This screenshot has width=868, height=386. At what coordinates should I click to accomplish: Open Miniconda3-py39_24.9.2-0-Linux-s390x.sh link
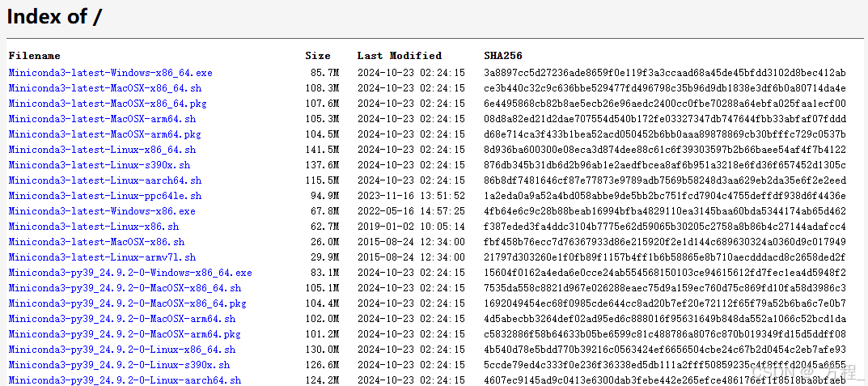click(x=119, y=365)
